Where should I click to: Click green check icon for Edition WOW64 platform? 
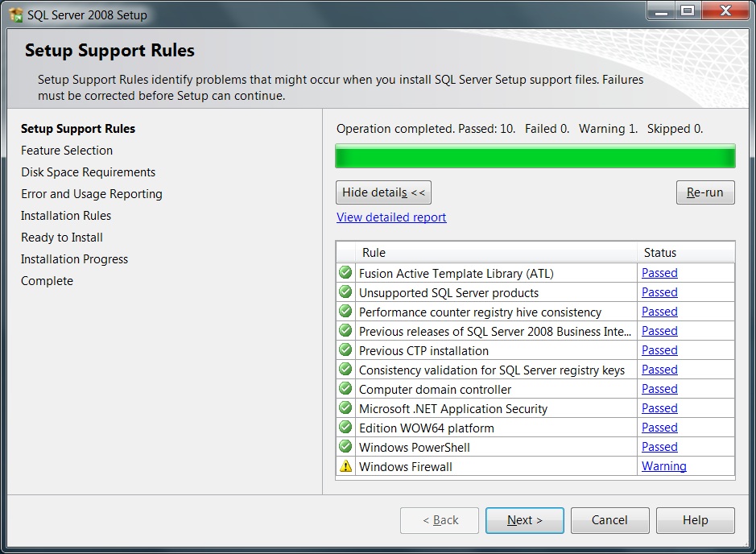(346, 428)
